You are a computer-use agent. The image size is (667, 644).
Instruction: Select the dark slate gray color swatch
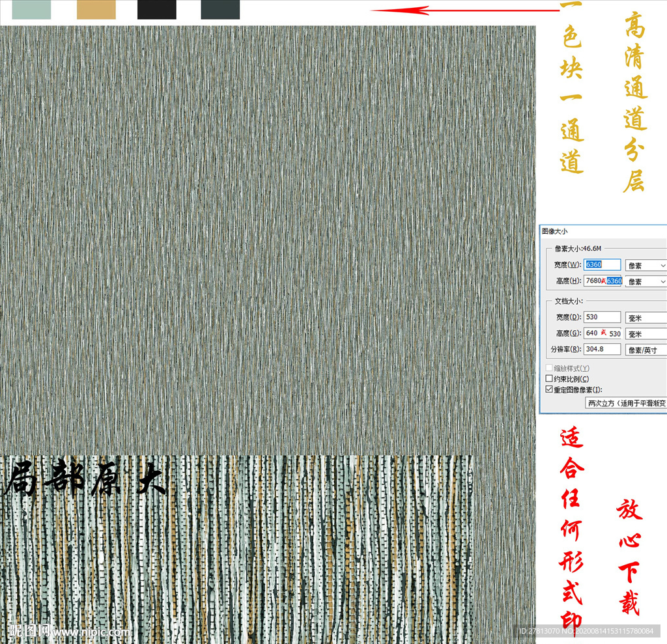(219, 10)
